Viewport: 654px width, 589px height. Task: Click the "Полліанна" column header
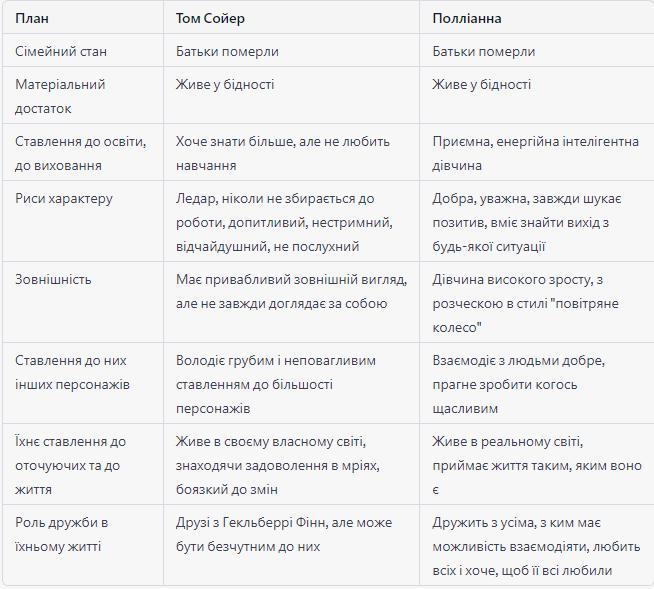tap(467, 18)
